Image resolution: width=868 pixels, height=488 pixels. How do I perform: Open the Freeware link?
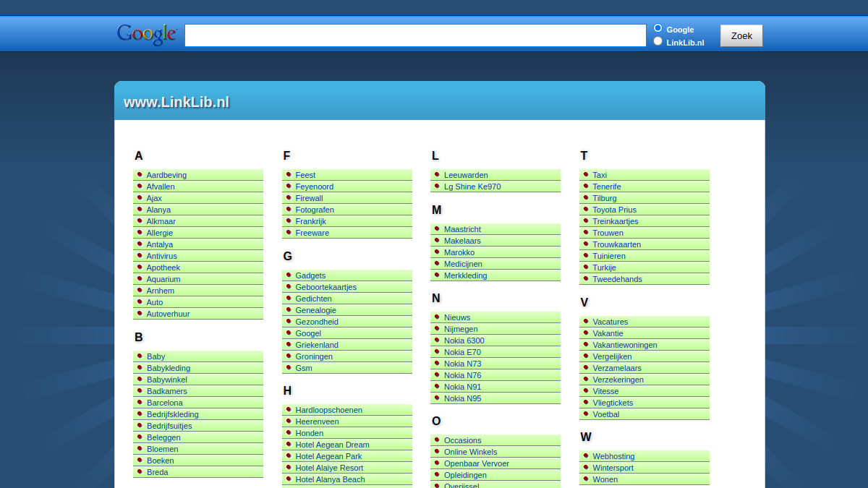[312, 233]
